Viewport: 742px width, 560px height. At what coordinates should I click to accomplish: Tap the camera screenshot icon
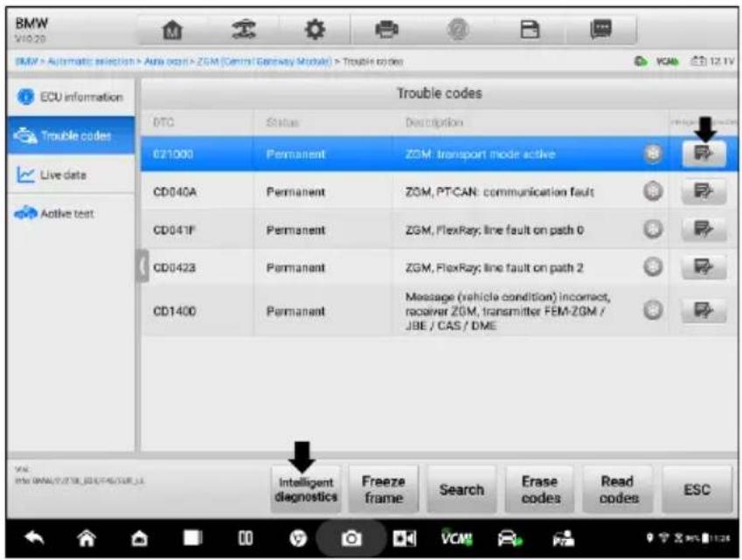[x=351, y=538]
